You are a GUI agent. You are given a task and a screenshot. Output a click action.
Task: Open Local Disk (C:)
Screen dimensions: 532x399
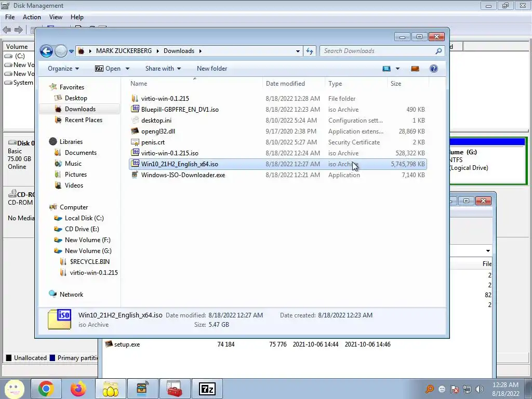pos(84,218)
